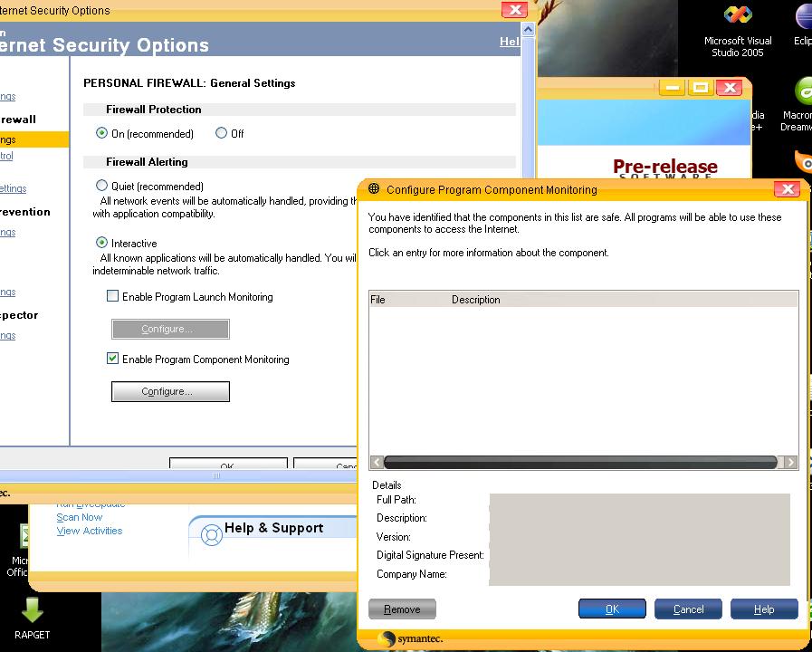812x652 pixels.
Task: Select the highlighted settings item in sidebar
Action: pyautogui.click(x=34, y=139)
